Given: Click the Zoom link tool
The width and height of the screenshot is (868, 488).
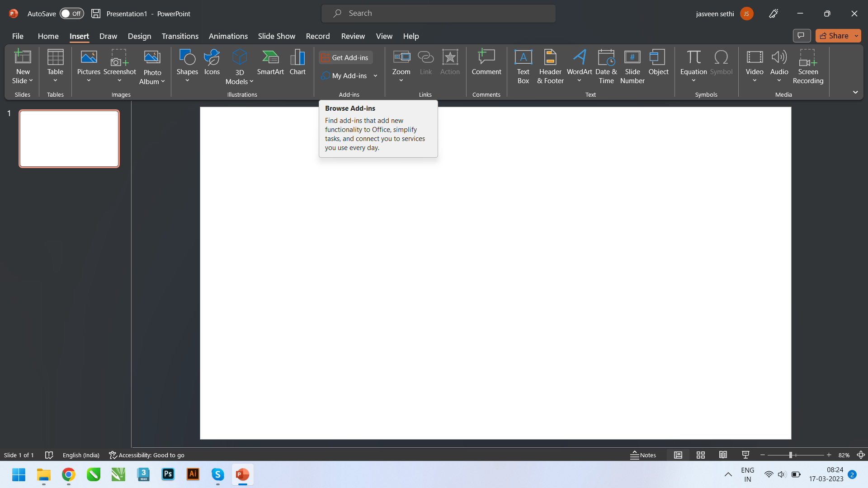Looking at the screenshot, I should [401, 66].
